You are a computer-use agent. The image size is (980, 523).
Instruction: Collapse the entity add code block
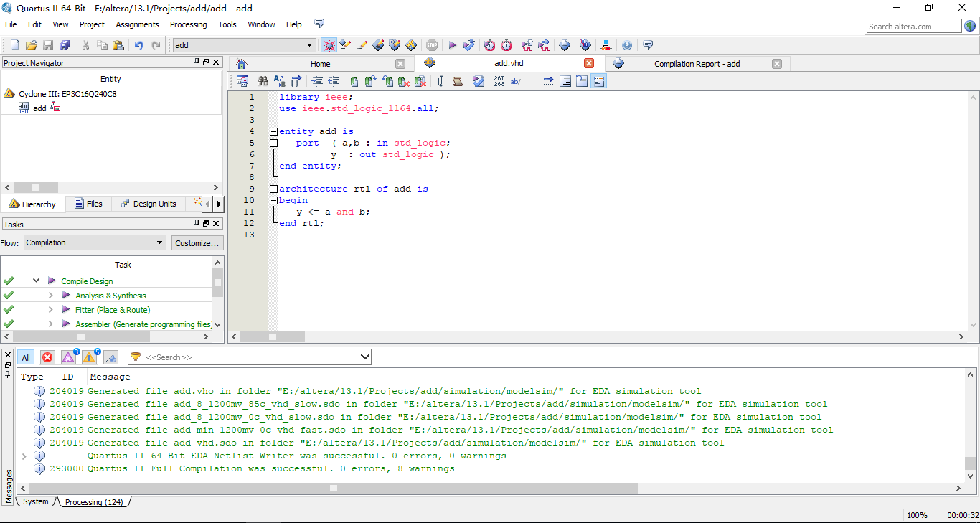point(273,131)
